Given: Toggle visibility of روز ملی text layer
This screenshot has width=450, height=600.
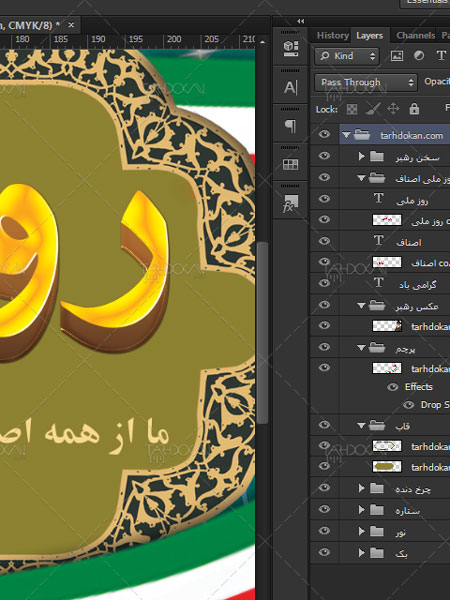Looking at the screenshot, I should 324,199.
